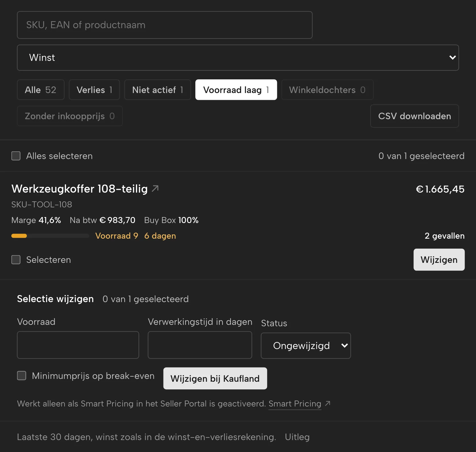Viewport: 476px width, 452px height.
Task: Click the Smart Pricing external arrow icon
Action: click(328, 403)
